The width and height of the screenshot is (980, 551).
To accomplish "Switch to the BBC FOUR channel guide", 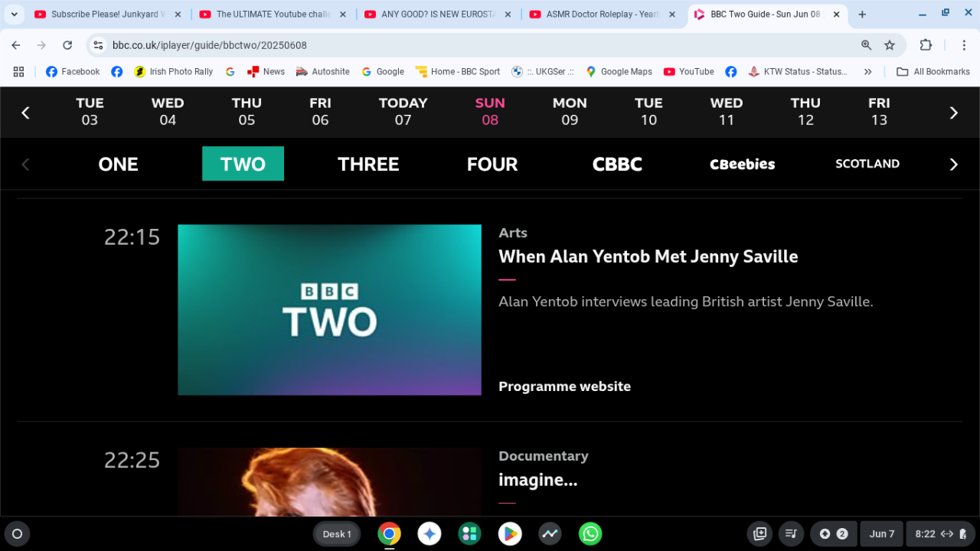I will tap(492, 164).
